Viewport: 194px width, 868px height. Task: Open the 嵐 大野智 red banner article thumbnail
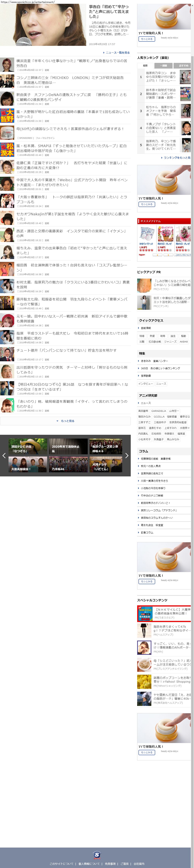(7, 116)
